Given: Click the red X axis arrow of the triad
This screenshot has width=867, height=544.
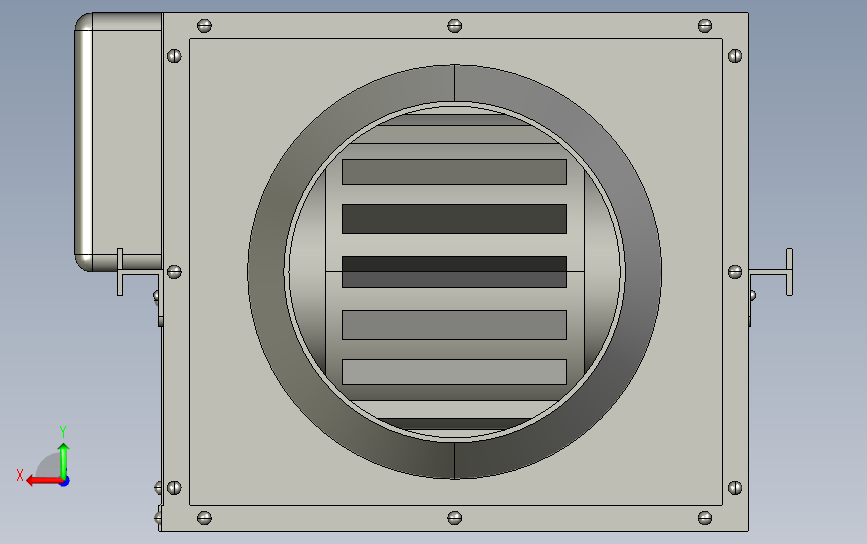Looking at the screenshot, I should click(x=44, y=481).
